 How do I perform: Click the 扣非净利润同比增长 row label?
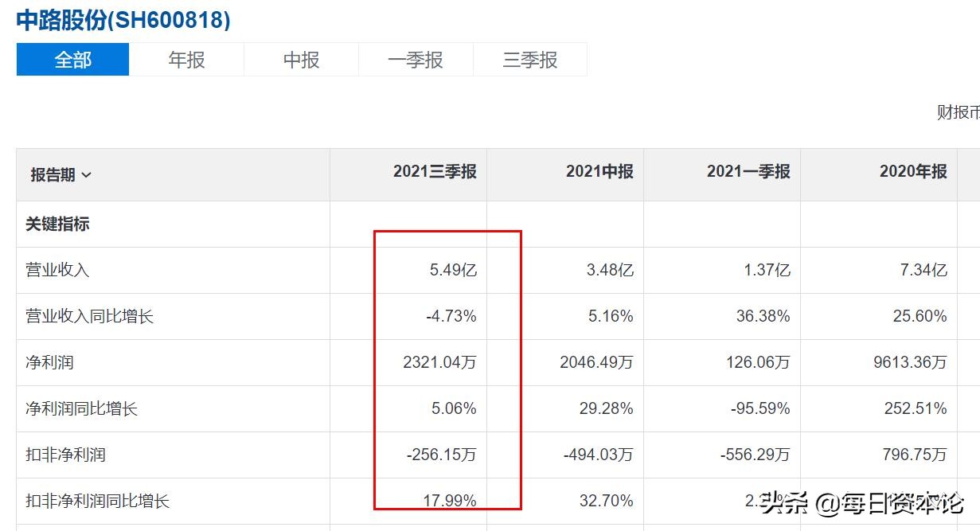[x=97, y=501]
